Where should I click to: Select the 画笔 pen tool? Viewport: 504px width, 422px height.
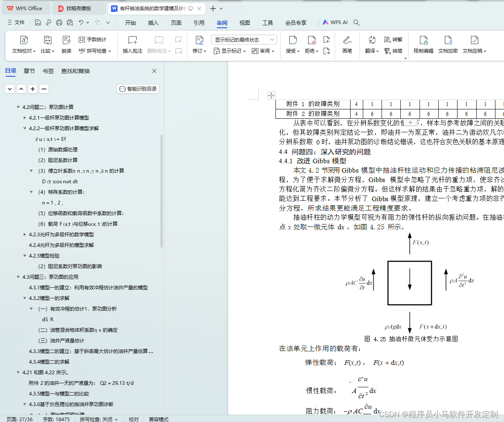pyautogui.click(x=347, y=45)
